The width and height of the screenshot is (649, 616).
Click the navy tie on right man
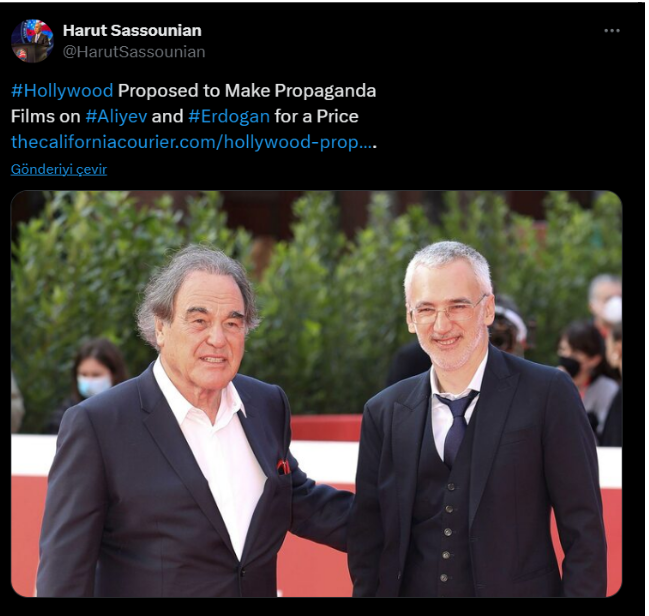click(457, 424)
